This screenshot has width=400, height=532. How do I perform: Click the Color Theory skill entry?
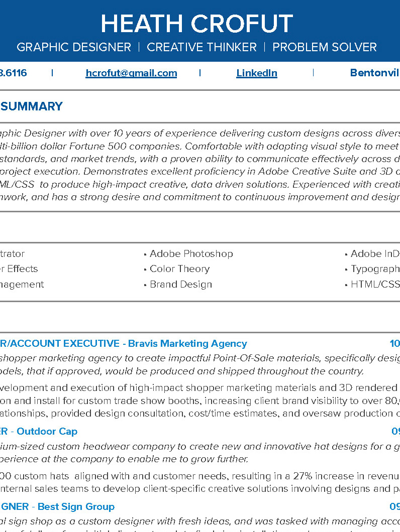(179, 269)
